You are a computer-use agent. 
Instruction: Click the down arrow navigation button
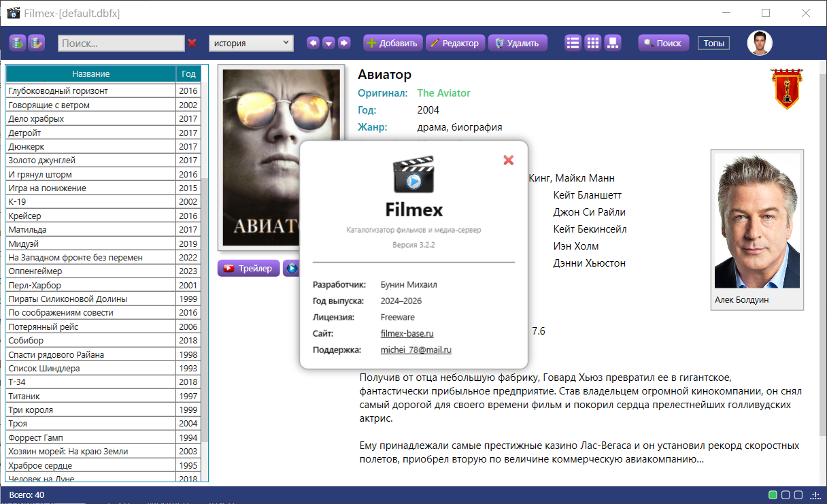pos(328,43)
